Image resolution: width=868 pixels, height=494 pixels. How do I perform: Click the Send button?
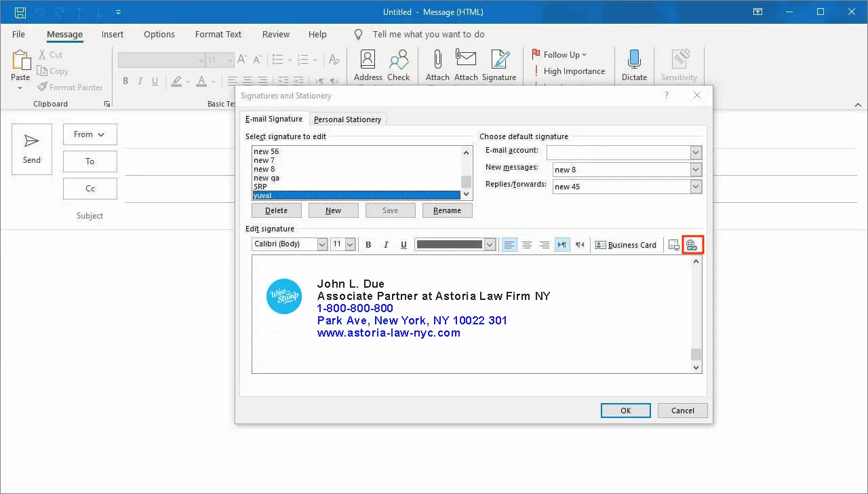coord(32,149)
